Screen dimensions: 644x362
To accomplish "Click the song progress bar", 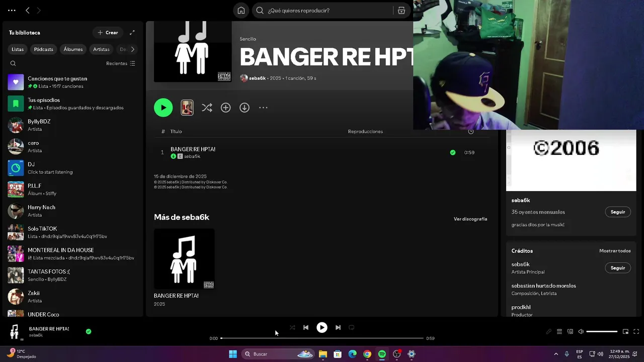I will click(322, 338).
